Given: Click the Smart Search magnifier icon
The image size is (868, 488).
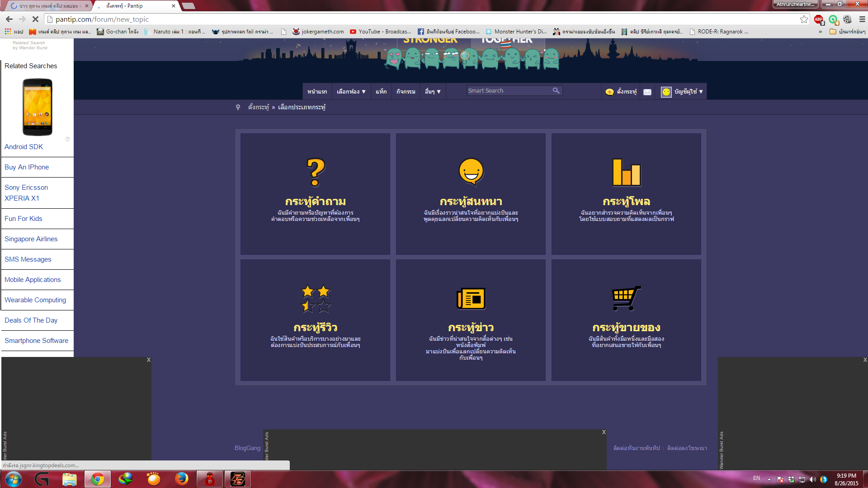Looking at the screenshot, I should click(x=556, y=91).
